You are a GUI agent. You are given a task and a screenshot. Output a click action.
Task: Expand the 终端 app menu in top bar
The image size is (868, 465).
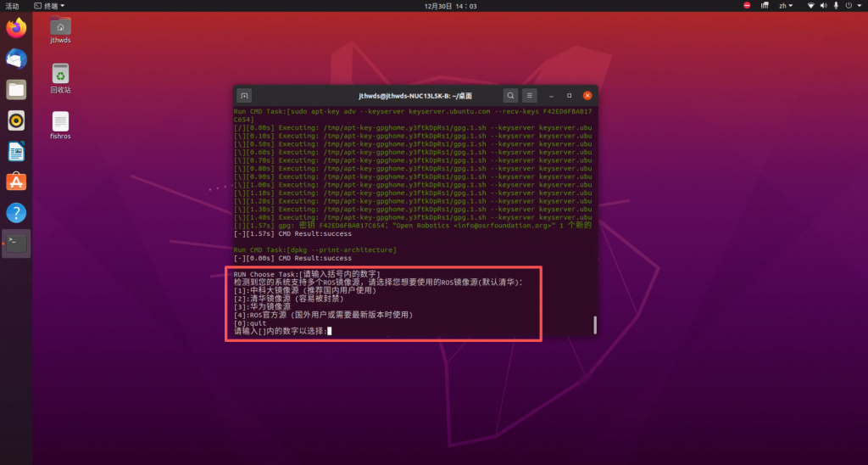click(x=53, y=5)
